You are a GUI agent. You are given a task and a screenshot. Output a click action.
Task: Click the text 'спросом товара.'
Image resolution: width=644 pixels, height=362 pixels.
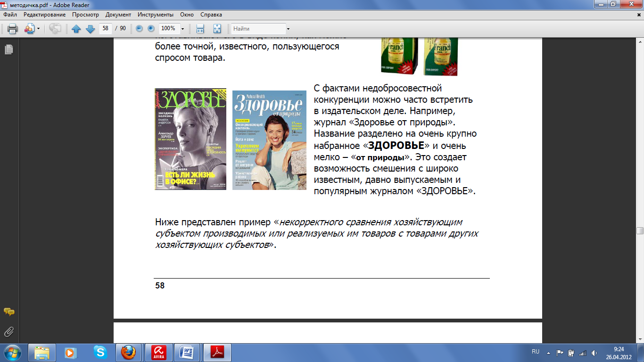tap(190, 58)
